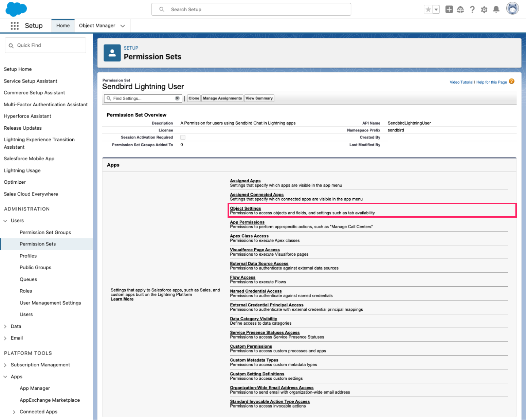Click the Favorites star icon
The width and height of the screenshot is (526, 420).
(x=428, y=9)
